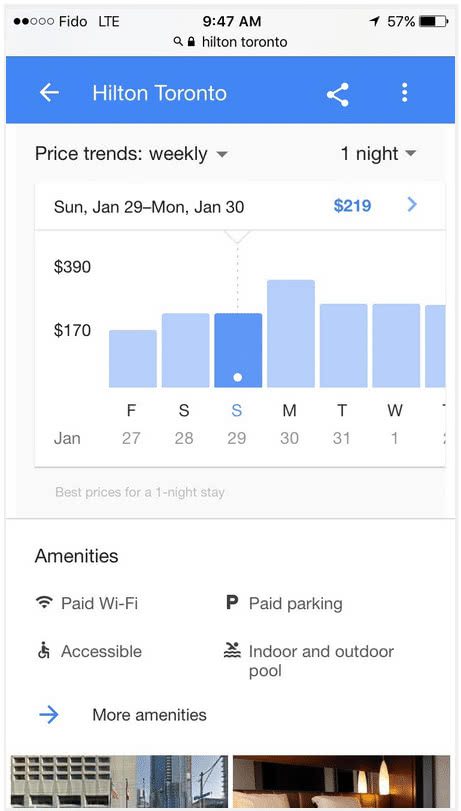Select the Tuesday Jan 31 price bar
Screen dimensions: 461x811
coord(344,346)
